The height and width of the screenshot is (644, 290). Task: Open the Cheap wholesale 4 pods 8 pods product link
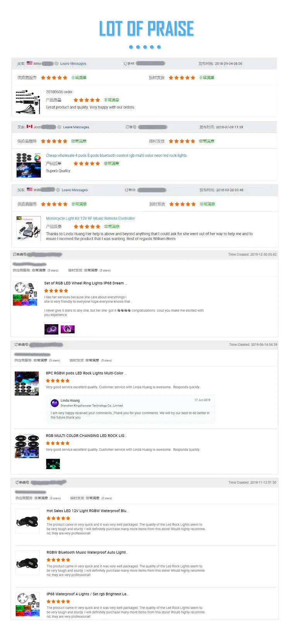pyautogui.click(x=116, y=156)
